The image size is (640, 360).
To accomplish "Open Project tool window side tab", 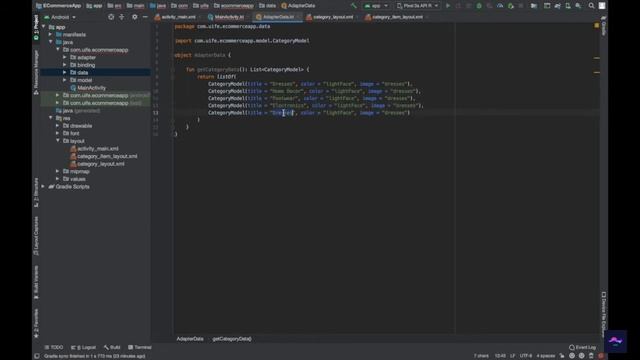I will pyautogui.click(x=36, y=27).
